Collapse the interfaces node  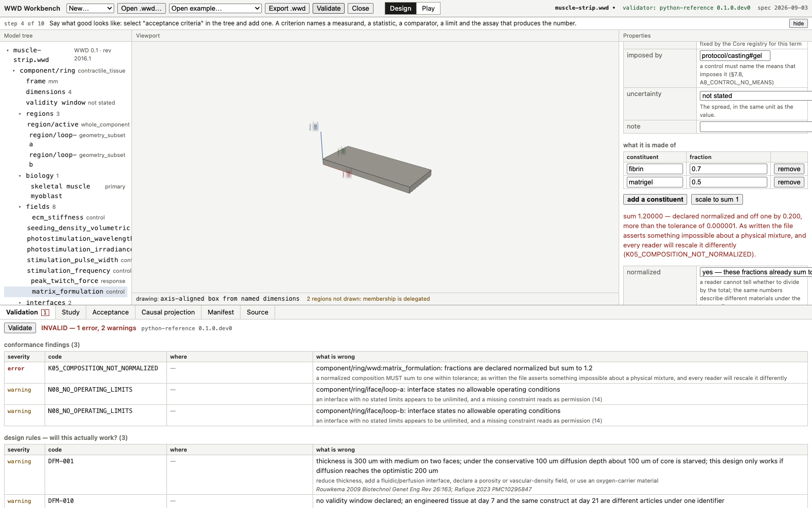[x=20, y=303]
